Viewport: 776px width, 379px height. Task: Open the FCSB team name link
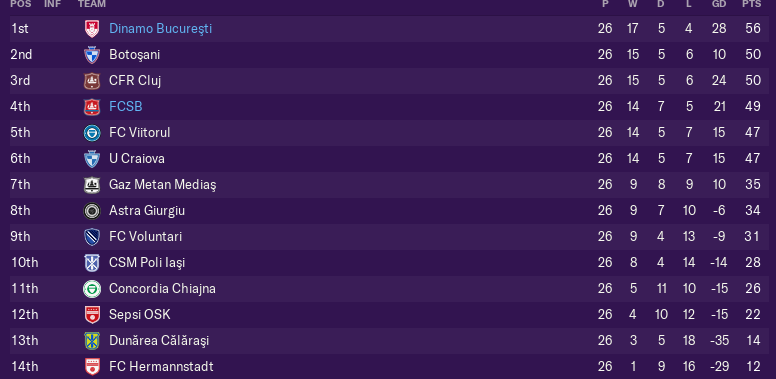[x=126, y=107]
